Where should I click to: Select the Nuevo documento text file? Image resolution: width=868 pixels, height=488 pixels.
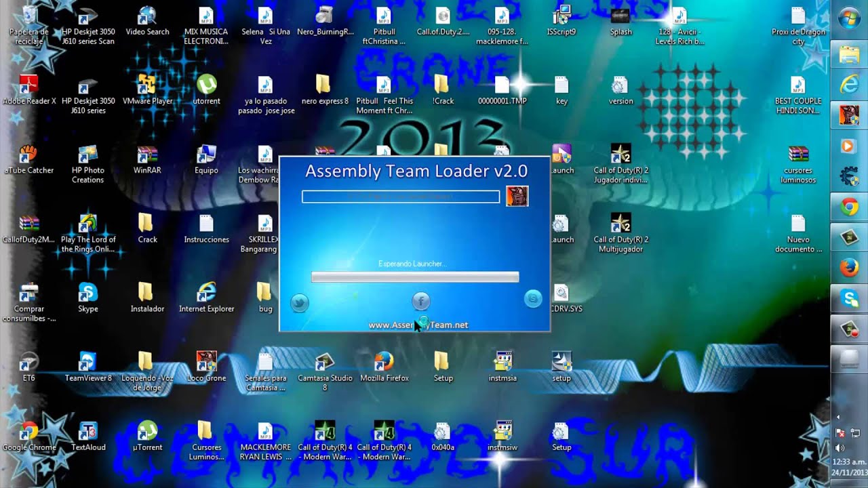tap(798, 234)
